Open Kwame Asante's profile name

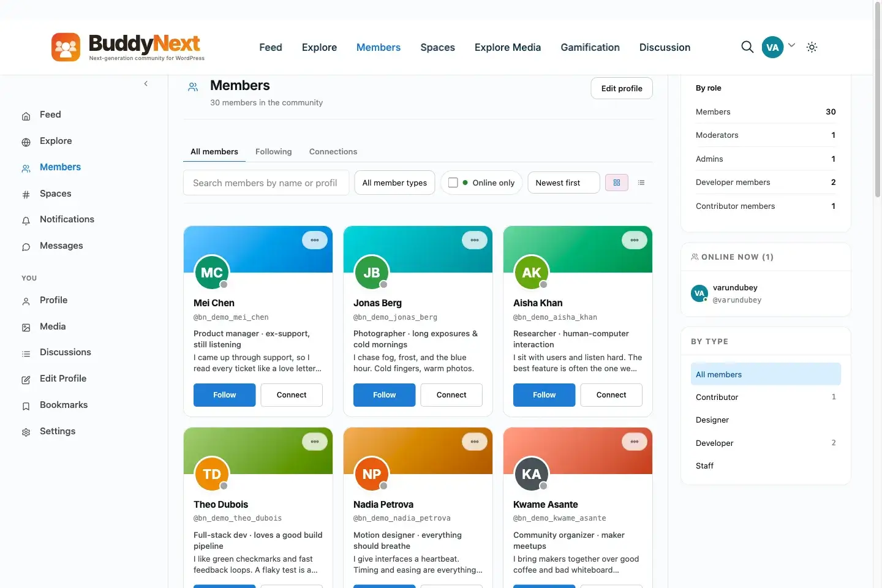coord(546,505)
